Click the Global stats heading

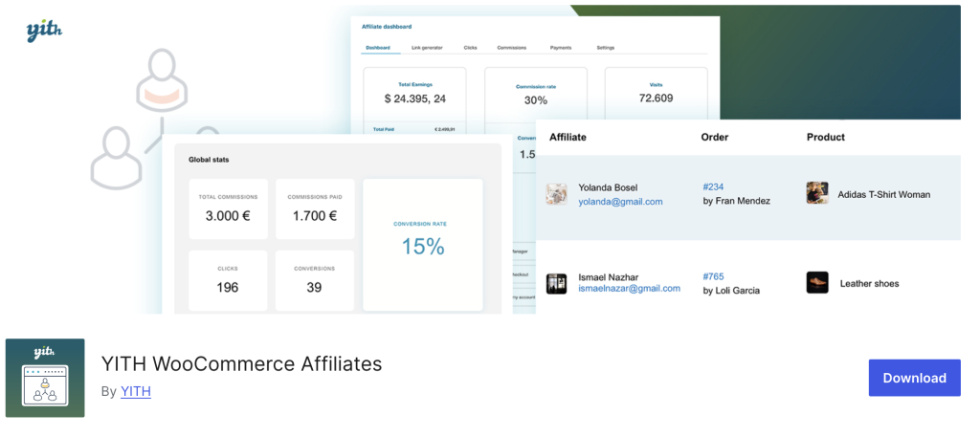(209, 160)
